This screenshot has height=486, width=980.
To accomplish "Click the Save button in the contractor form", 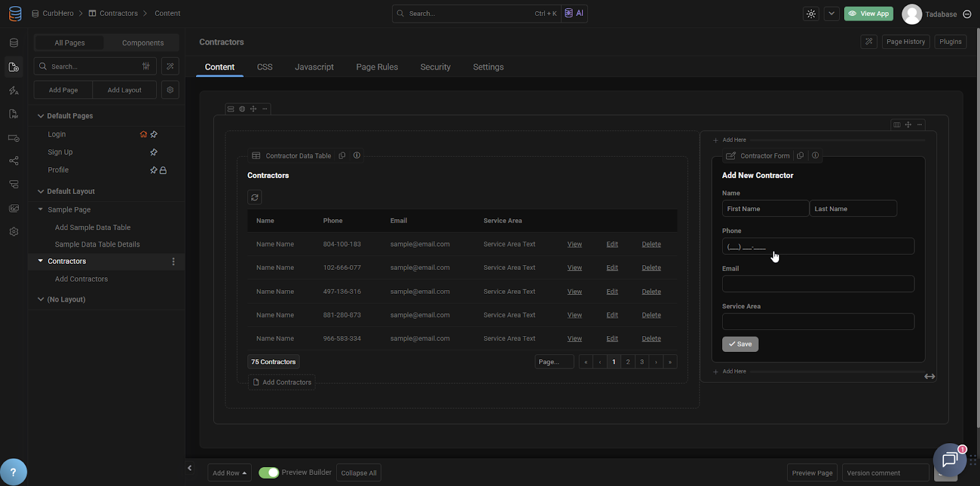I will point(740,344).
